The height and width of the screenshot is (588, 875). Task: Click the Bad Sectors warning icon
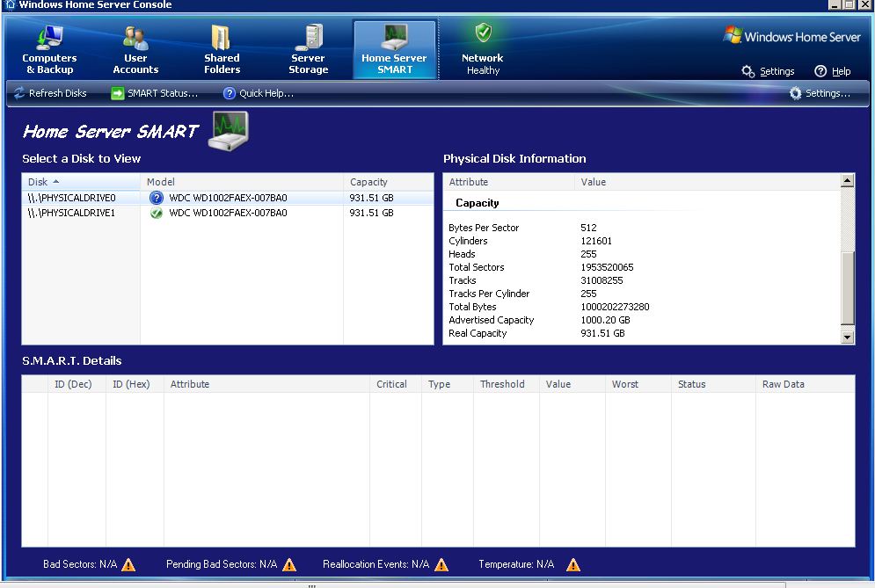pyautogui.click(x=128, y=565)
